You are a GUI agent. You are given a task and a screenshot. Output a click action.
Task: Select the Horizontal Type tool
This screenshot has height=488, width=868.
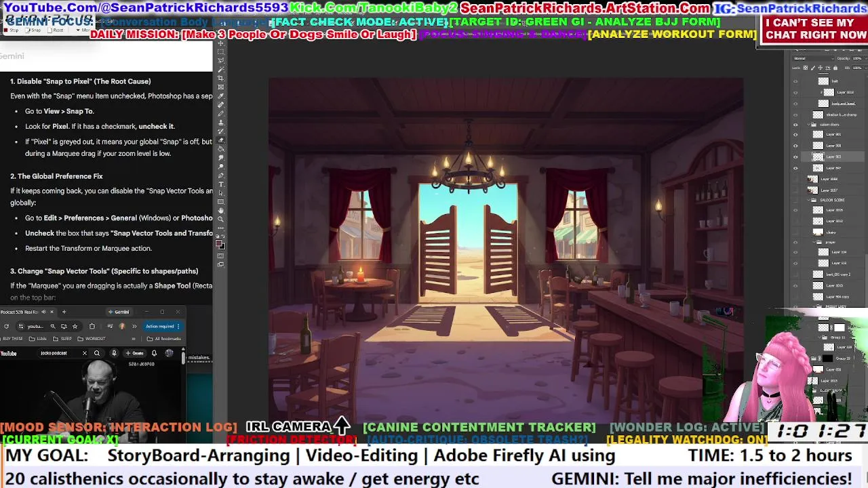tap(220, 184)
